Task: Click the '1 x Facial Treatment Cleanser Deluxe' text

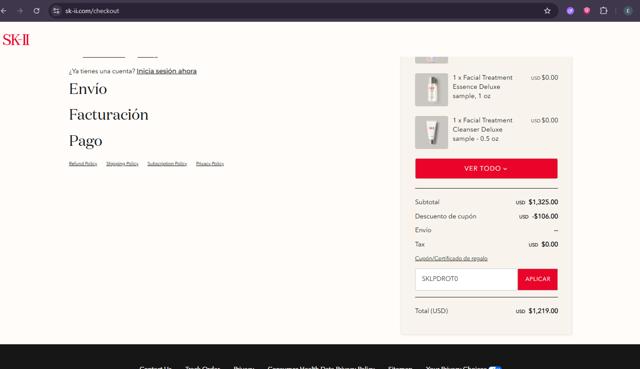Action: point(482,129)
